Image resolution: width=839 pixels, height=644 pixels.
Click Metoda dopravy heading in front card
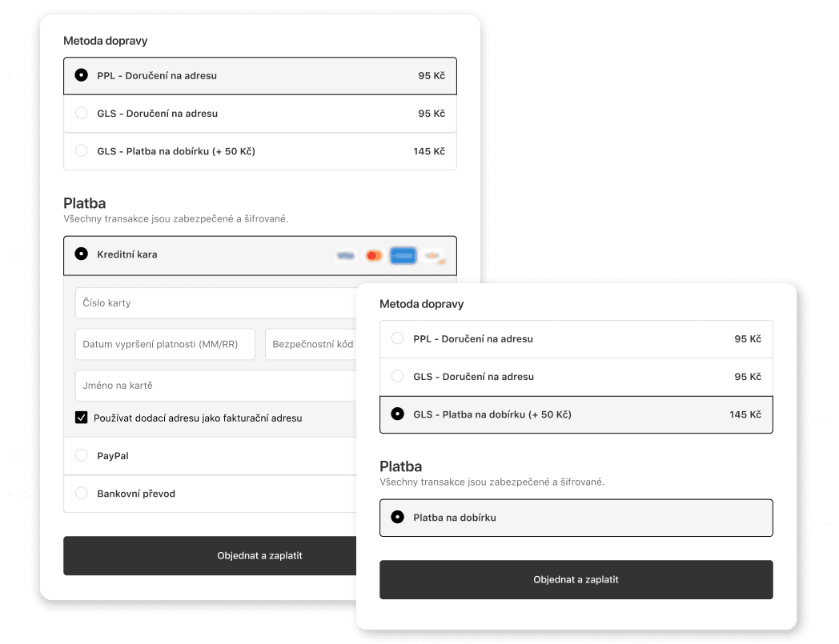(422, 304)
